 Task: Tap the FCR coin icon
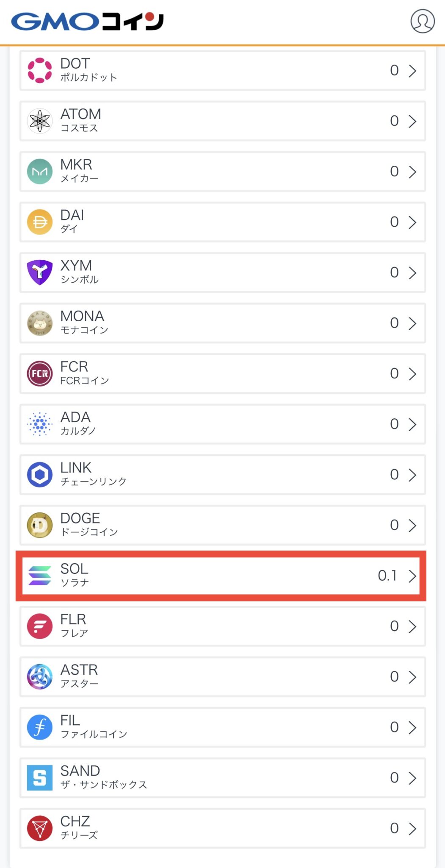tap(39, 373)
